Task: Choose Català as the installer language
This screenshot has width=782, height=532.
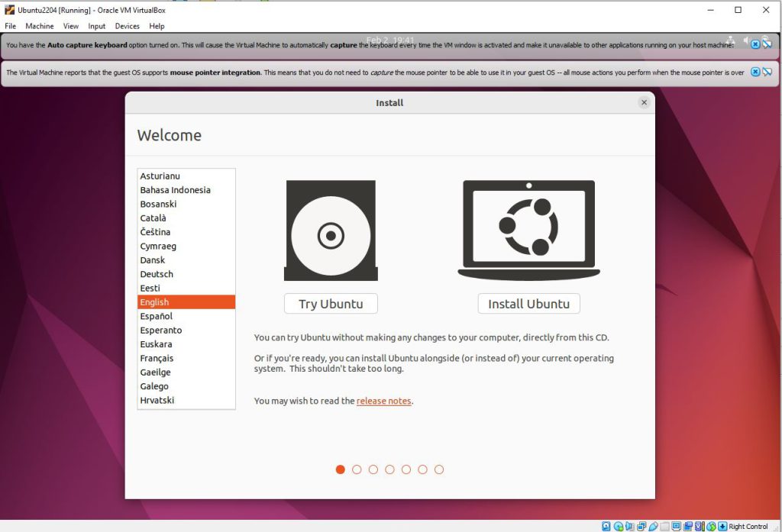Action: pos(186,218)
